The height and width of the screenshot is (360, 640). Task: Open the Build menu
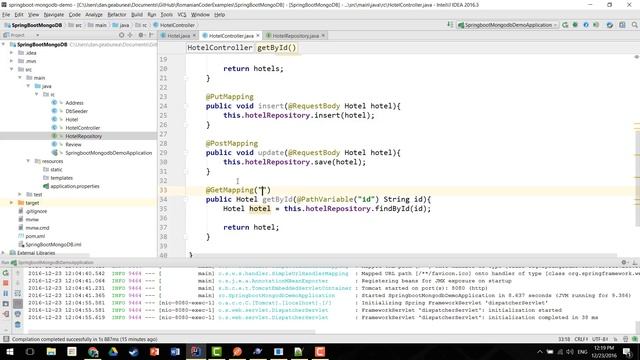pyautogui.click(x=137, y=15)
